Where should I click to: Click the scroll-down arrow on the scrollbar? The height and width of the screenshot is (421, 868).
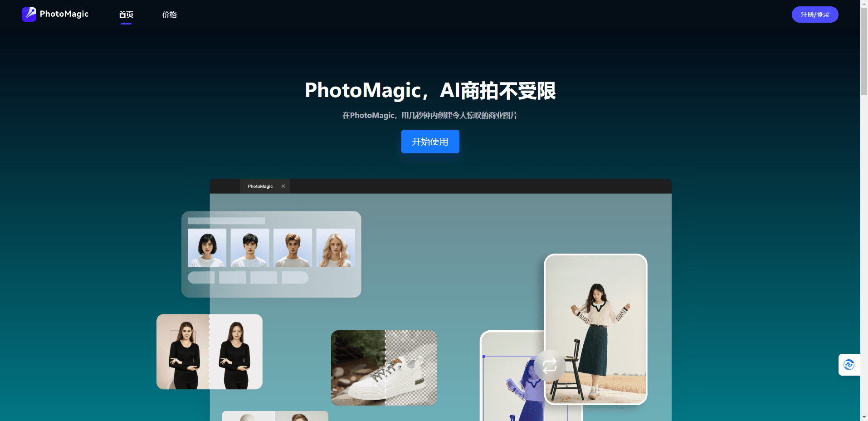[x=864, y=417]
